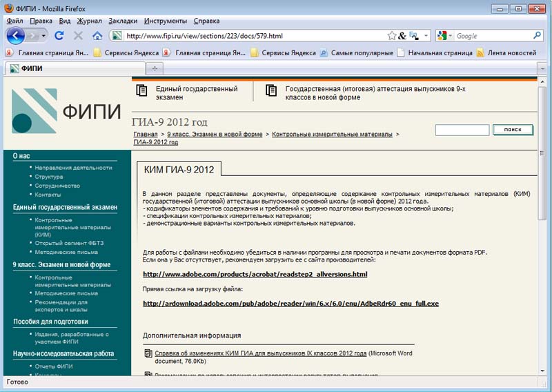
Task: Open the Вид menu
Action: [64, 21]
